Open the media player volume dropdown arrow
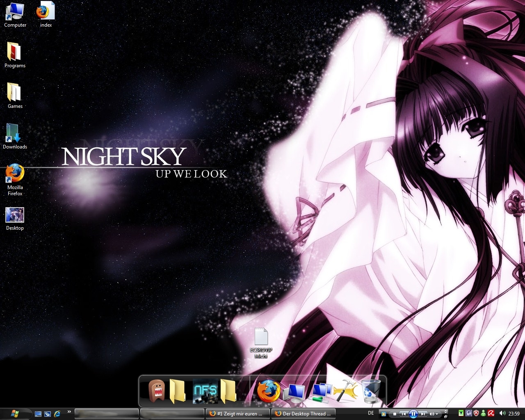 coord(436,414)
